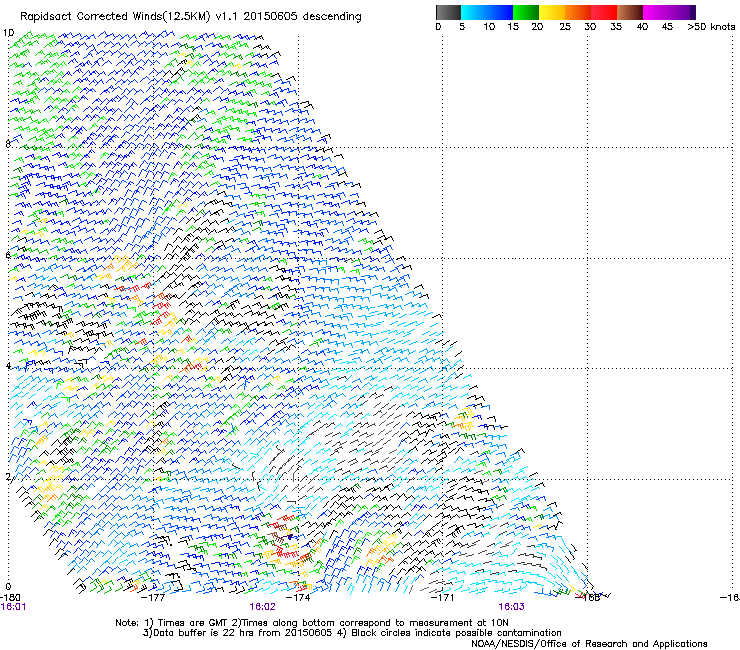Click the '45' label under the color bar
Image resolution: width=740 pixels, height=650 pixels.
click(x=667, y=27)
